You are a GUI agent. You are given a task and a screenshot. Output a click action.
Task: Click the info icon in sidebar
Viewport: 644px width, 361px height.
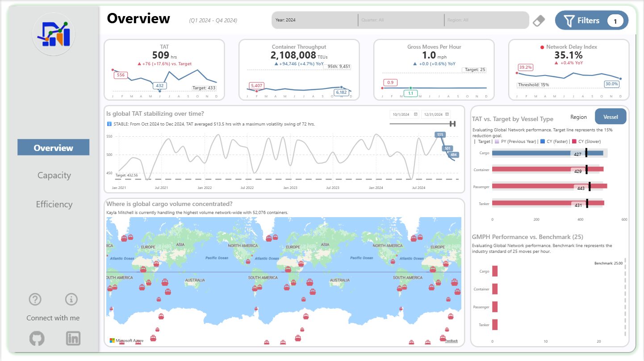click(x=71, y=299)
